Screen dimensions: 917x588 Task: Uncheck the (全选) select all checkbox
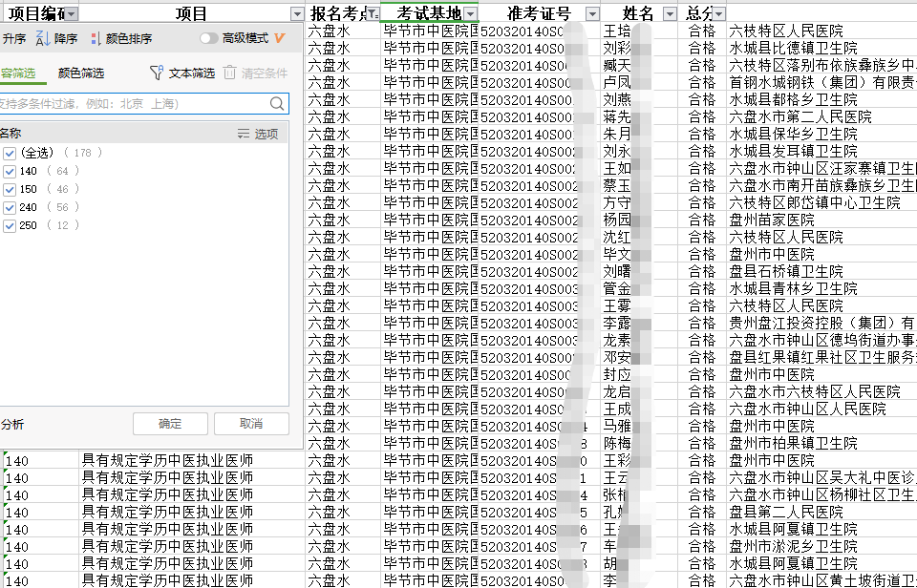click(10, 153)
